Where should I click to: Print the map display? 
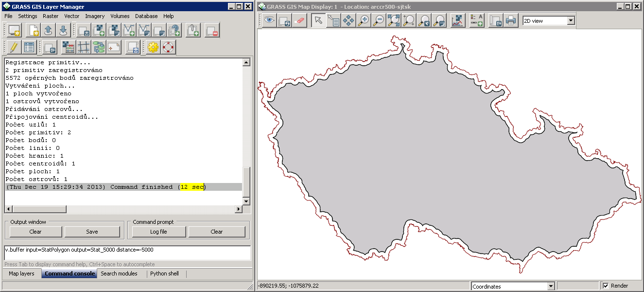click(510, 20)
